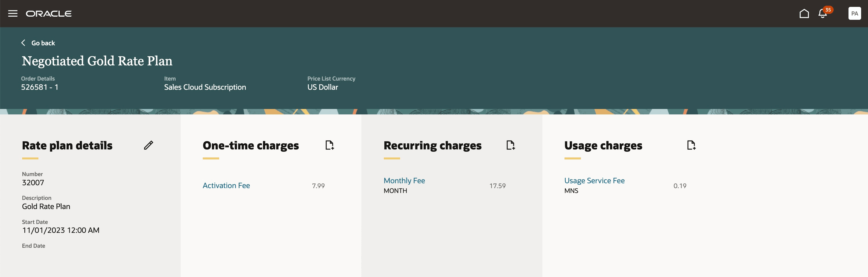The width and height of the screenshot is (868, 277).
Task: Click the Go back link
Action: click(x=43, y=43)
